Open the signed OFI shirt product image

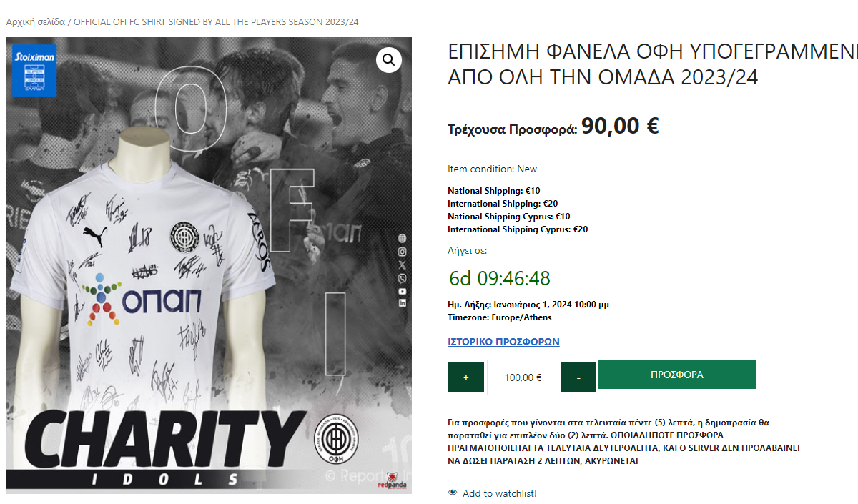click(x=209, y=265)
